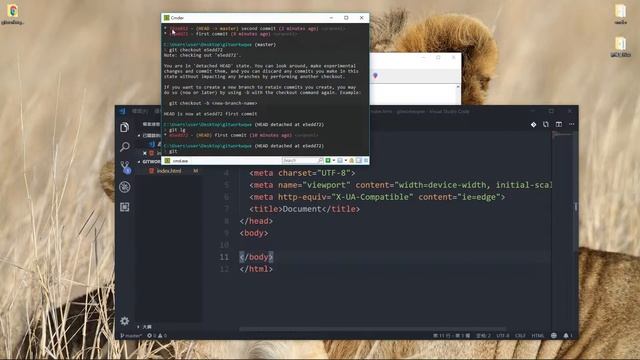Click the diamond icon in editor toolbar
The image size is (640, 360).
click(533, 124)
